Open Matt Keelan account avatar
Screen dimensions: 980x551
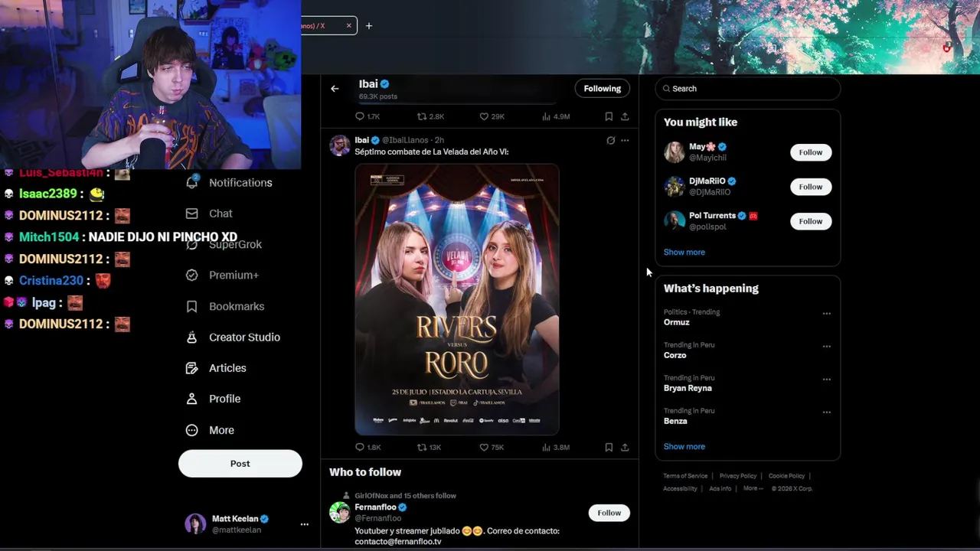[195, 523]
